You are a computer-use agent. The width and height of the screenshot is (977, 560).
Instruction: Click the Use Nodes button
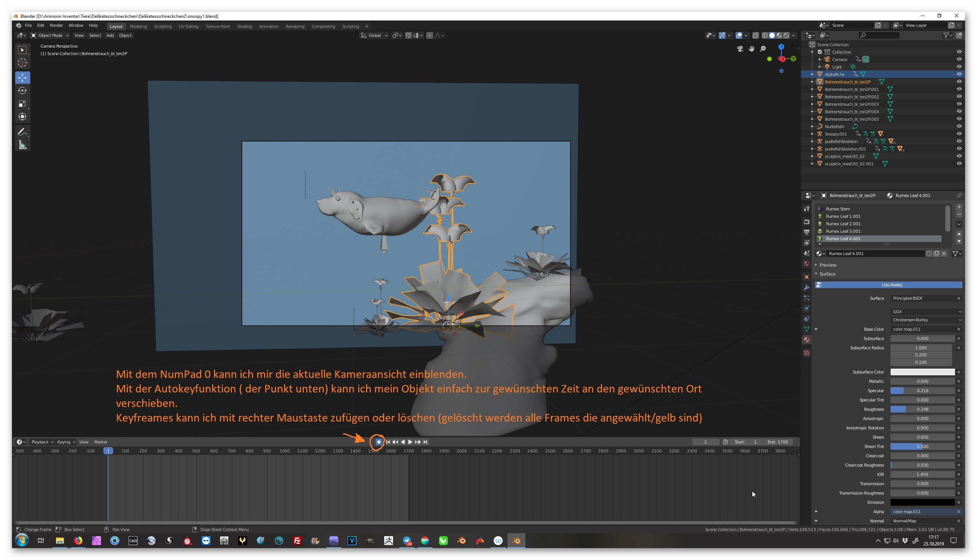[891, 285]
